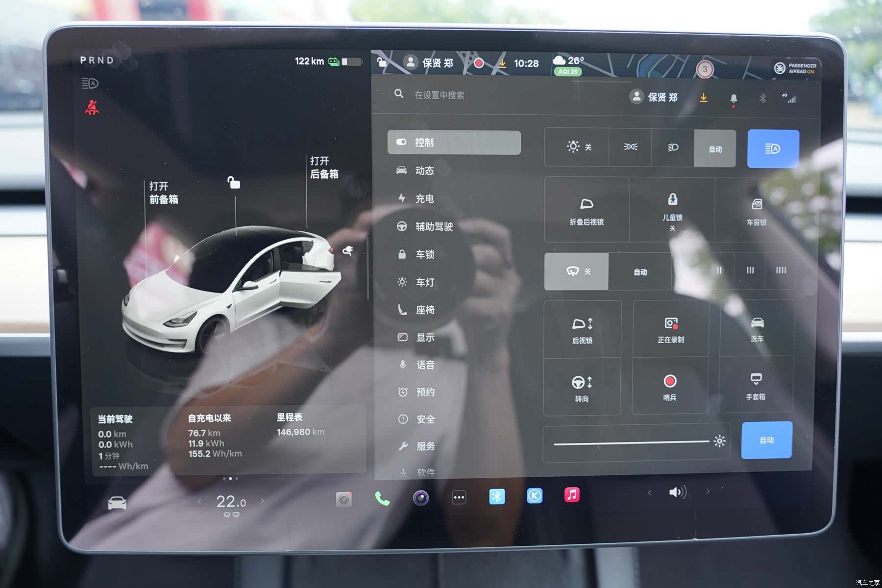Toggle the blue auto high beam button

tap(773, 149)
